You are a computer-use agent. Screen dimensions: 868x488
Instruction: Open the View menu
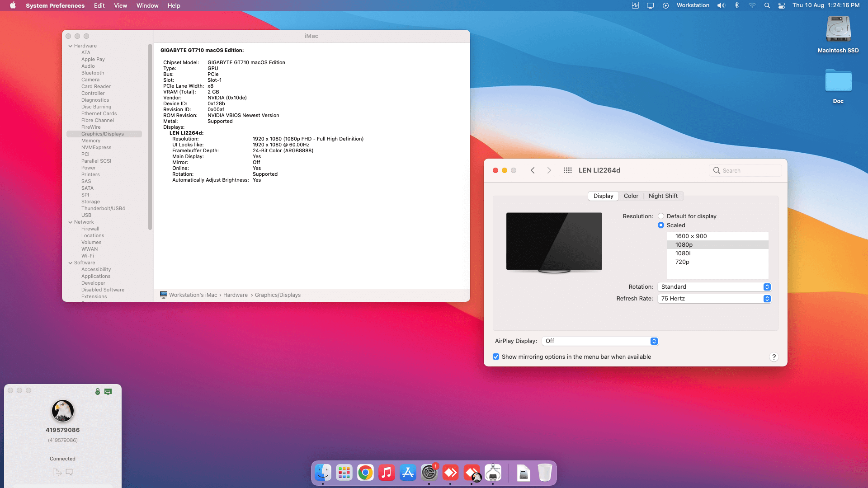[x=120, y=5]
